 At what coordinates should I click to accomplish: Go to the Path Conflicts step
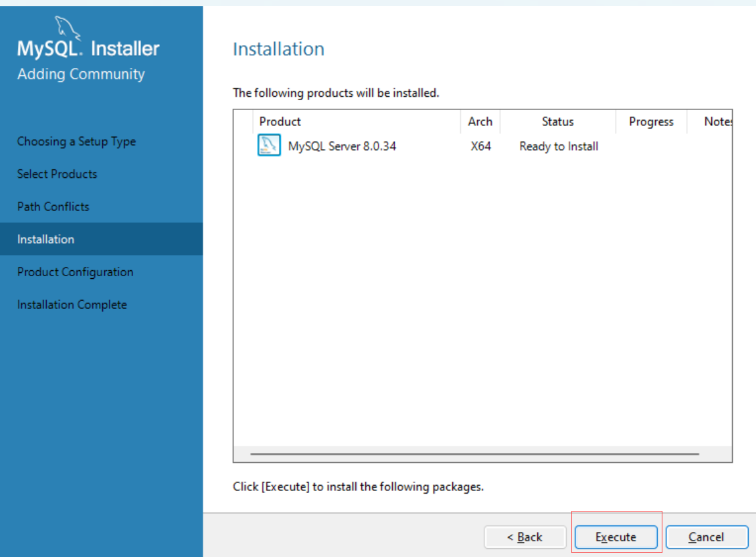(x=53, y=206)
